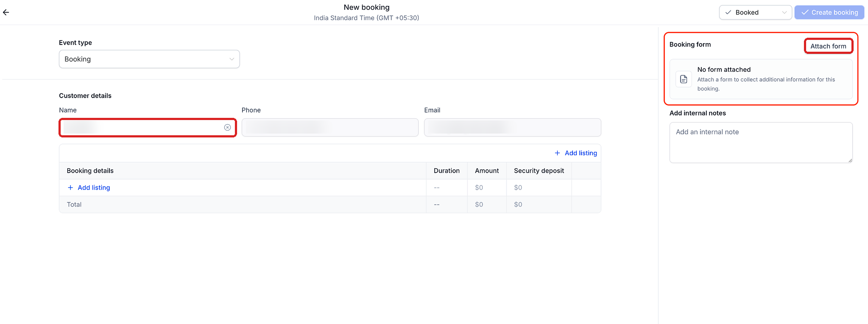Open the Booked status dropdown
The height and width of the screenshot is (324, 868).
pos(755,13)
